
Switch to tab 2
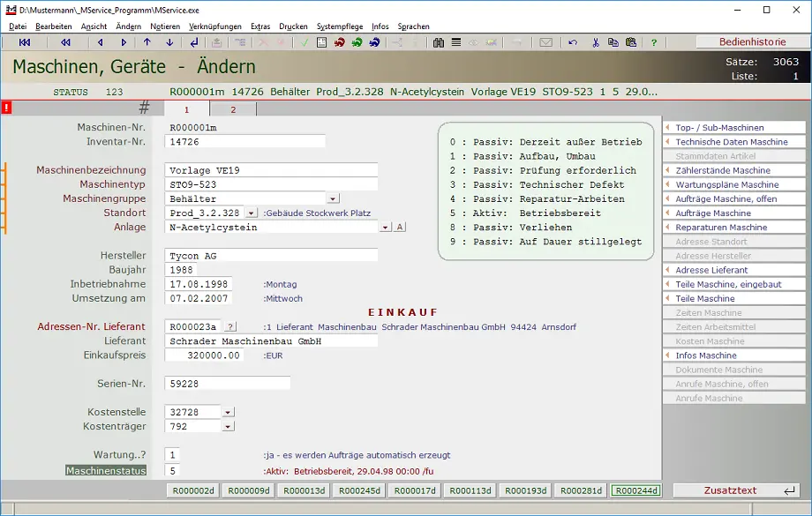[x=233, y=109]
